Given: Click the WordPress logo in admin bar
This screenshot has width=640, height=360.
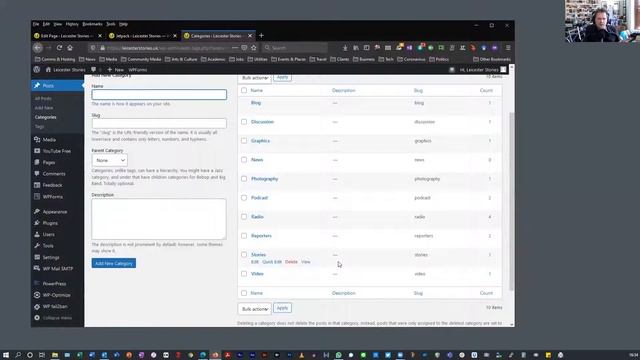Looking at the screenshot, I should pos(37,69).
